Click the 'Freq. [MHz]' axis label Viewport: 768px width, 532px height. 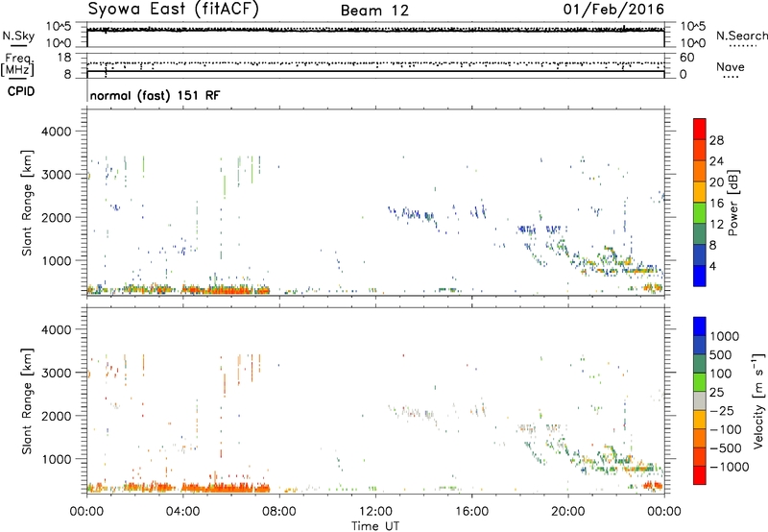click(x=17, y=65)
